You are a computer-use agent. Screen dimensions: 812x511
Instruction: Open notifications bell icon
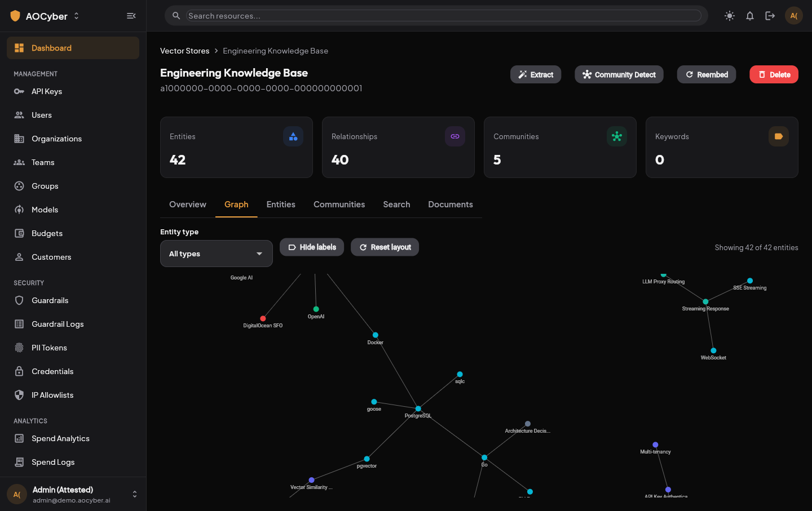[750, 16]
